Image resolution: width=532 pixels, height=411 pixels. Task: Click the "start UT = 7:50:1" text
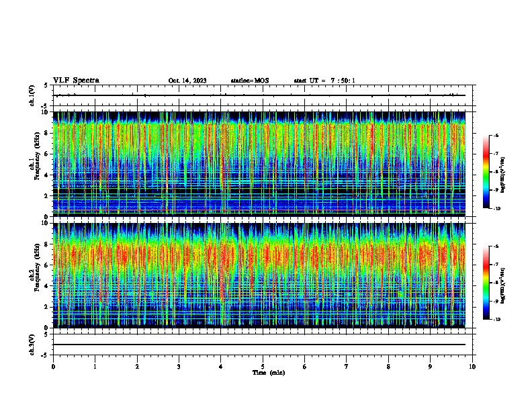pyautogui.click(x=324, y=81)
